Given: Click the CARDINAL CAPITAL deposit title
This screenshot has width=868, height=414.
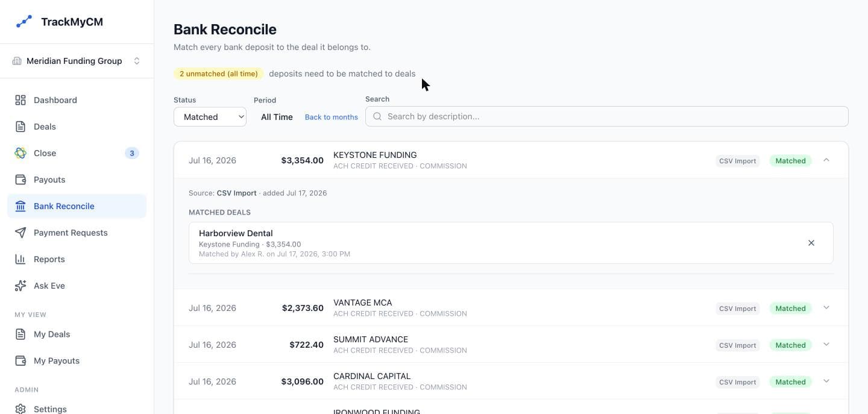Looking at the screenshot, I should pos(372,376).
